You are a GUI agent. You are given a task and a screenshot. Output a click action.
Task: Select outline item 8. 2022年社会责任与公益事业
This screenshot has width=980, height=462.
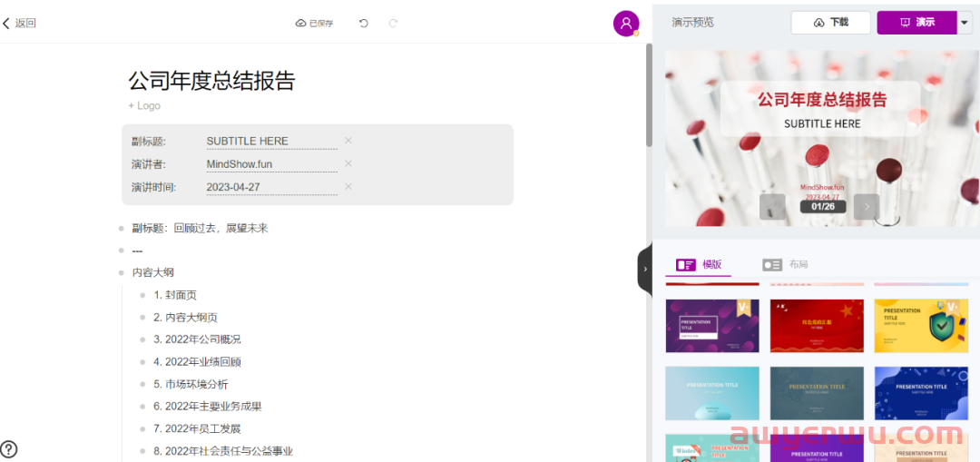coord(223,451)
